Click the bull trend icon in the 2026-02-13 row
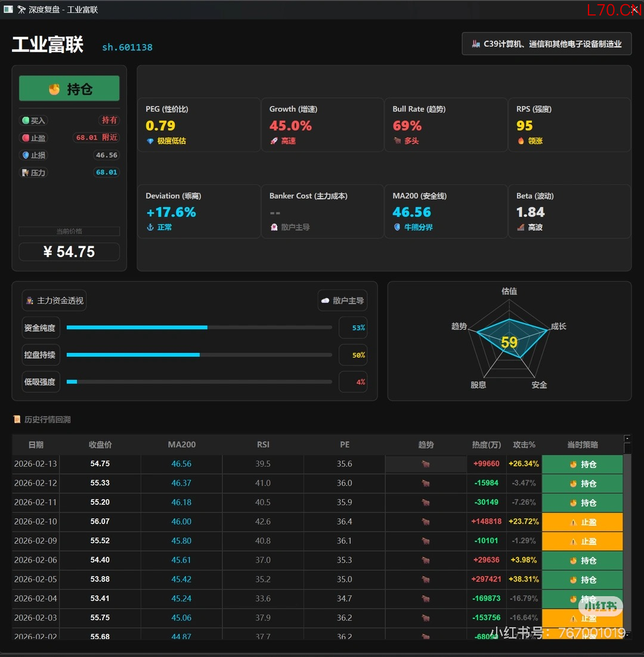 426,464
